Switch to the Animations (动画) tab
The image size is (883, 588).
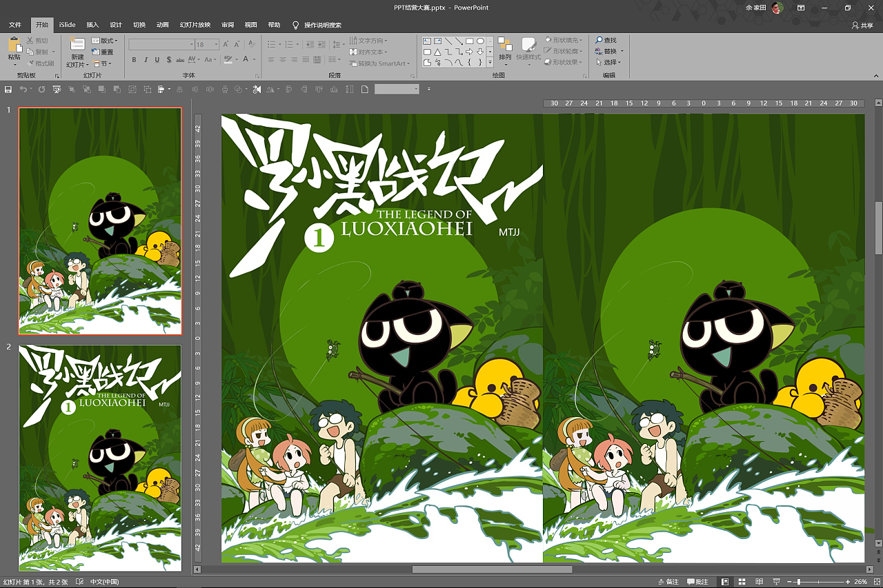[162, 25]
